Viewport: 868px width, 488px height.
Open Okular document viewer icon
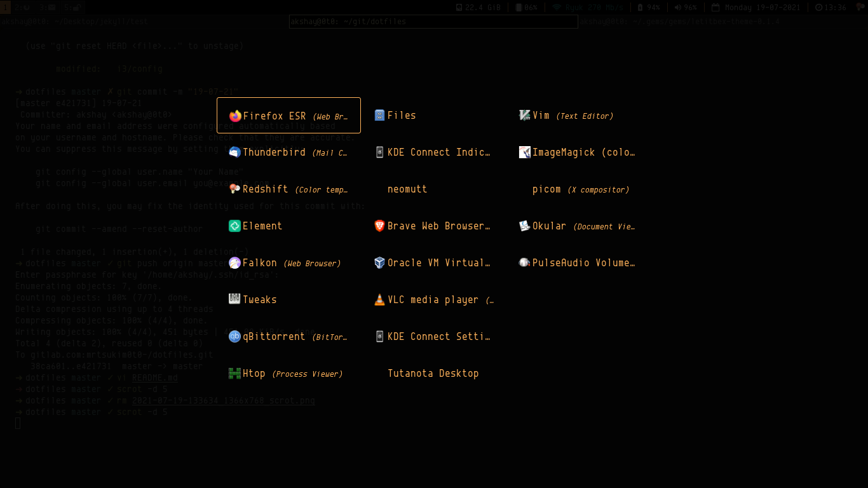coord(525,226)
